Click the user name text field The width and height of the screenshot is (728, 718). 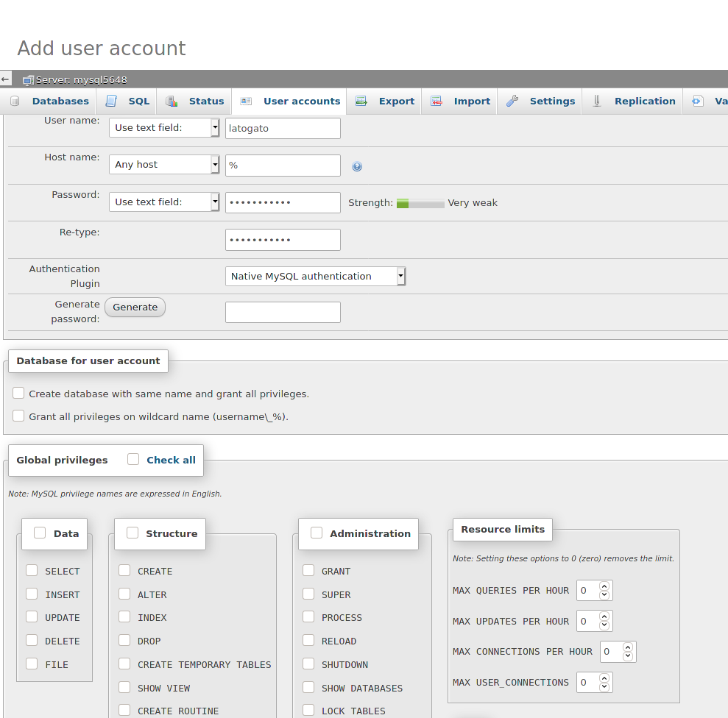pos(283,128)
